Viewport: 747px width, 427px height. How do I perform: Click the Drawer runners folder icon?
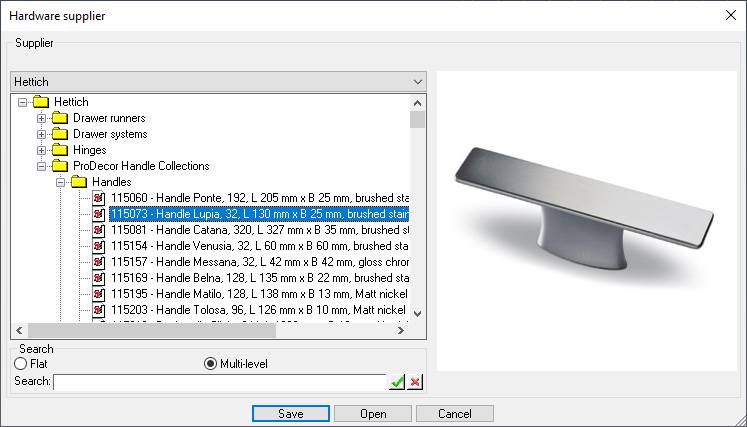pos(60,118)
